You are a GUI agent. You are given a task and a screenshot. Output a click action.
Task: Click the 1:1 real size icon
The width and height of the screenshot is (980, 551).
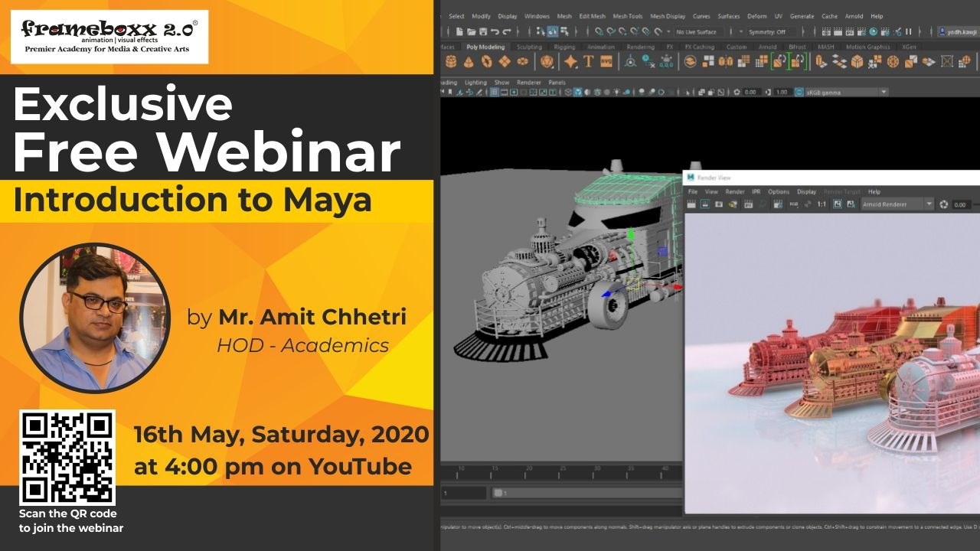[x=822, y=204]
